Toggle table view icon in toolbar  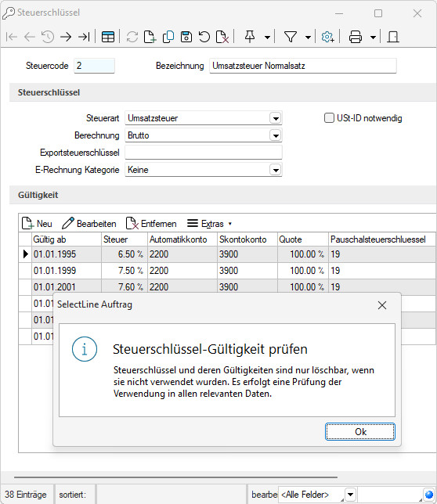point(108,37)
